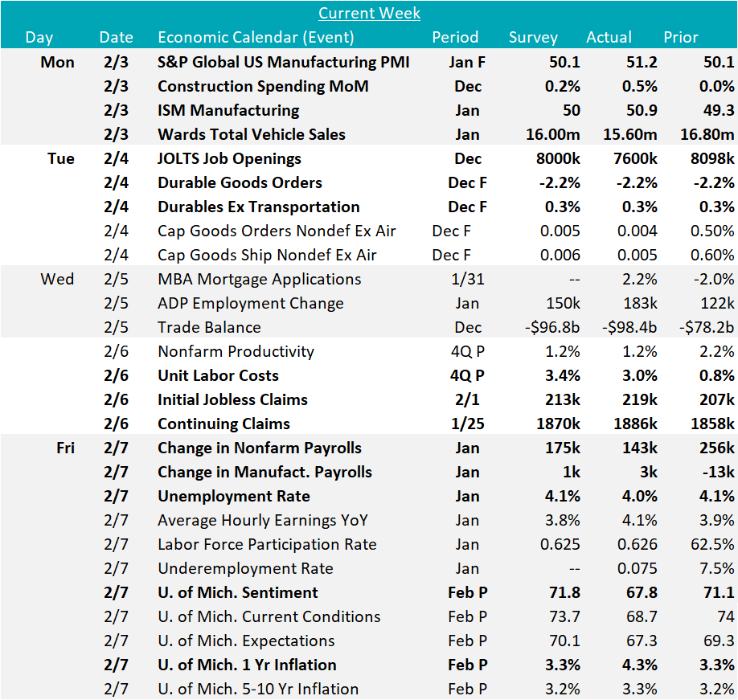Click the 'Economic Calendar (Event)' column header
Viewport: 738px width, 700px height.
(256, 38)
